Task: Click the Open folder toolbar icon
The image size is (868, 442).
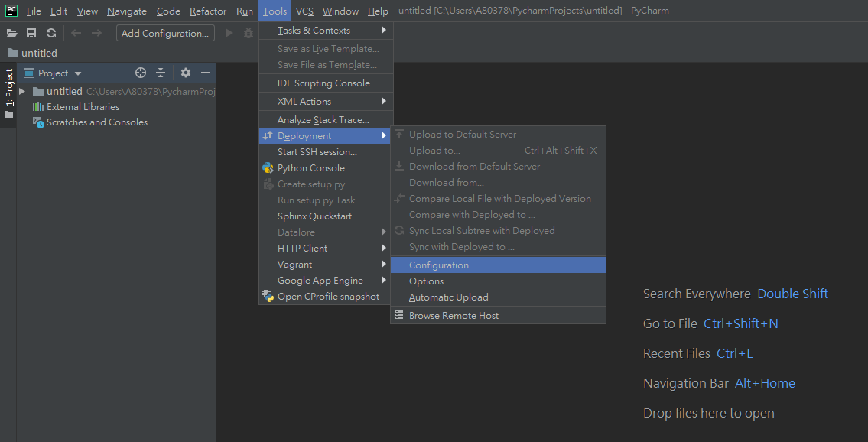Action: coord(11,33)
